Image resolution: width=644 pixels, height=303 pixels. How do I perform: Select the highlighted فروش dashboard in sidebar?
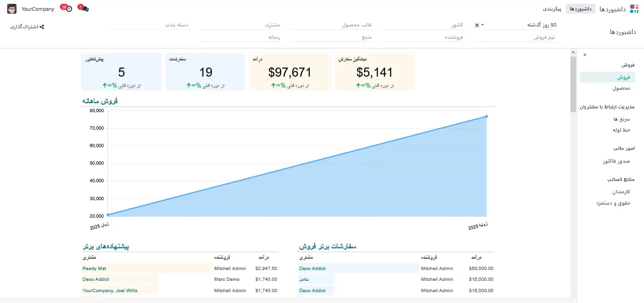coord(608,77)
